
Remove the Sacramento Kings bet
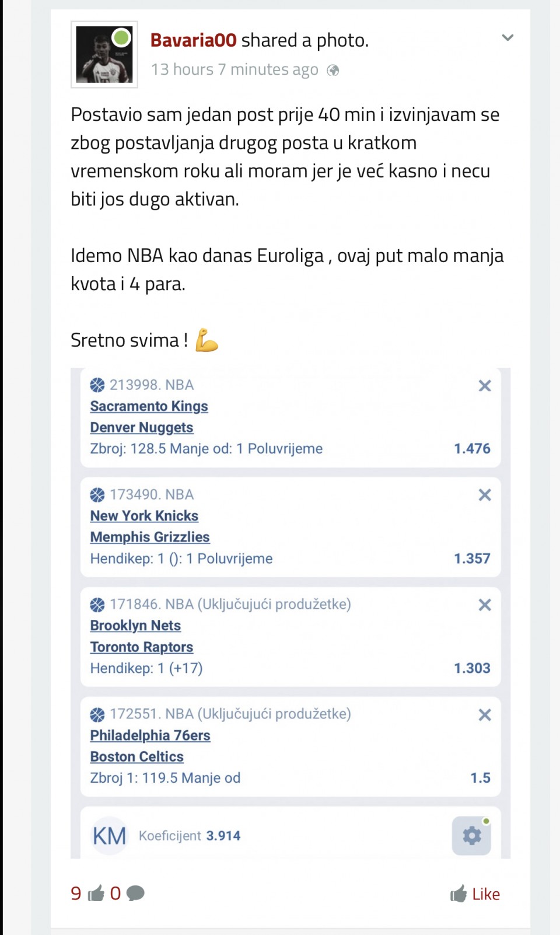484,386
